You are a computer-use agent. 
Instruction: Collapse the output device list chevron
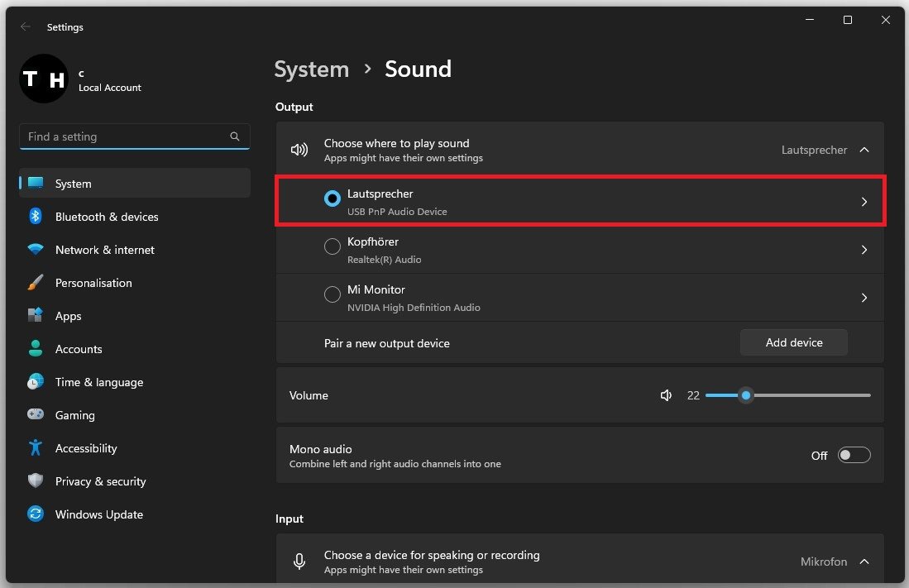[x=864, y=150]
